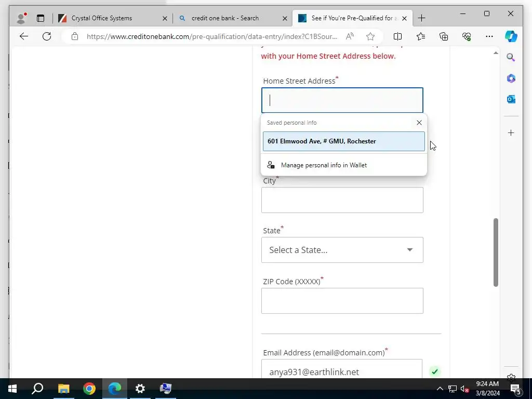
Task: Open the notification center
Action: tap(515, 389)
